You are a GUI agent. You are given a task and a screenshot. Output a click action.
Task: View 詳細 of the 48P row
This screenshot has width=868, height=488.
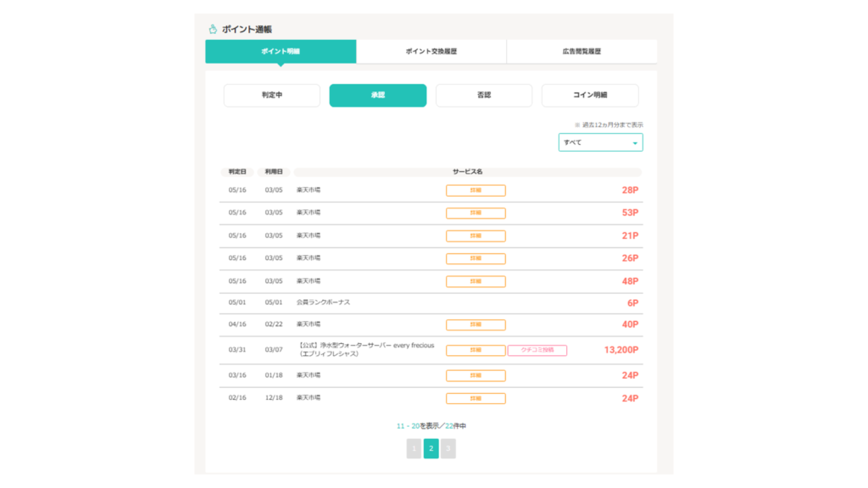[476, 281]
